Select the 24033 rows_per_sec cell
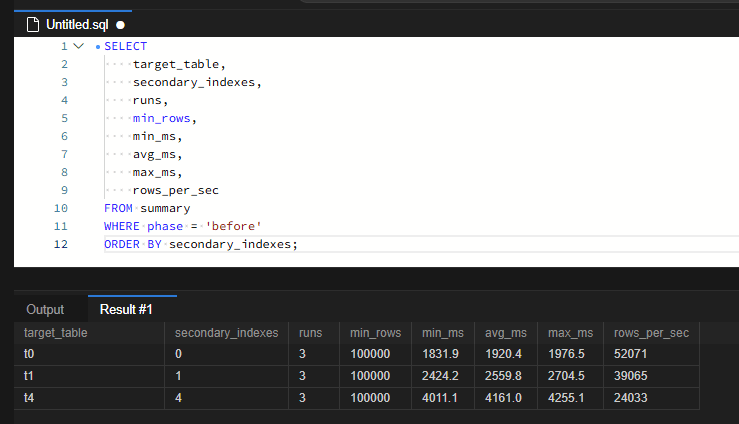Screen dimensions: 739x424 (x=651, y=398)
